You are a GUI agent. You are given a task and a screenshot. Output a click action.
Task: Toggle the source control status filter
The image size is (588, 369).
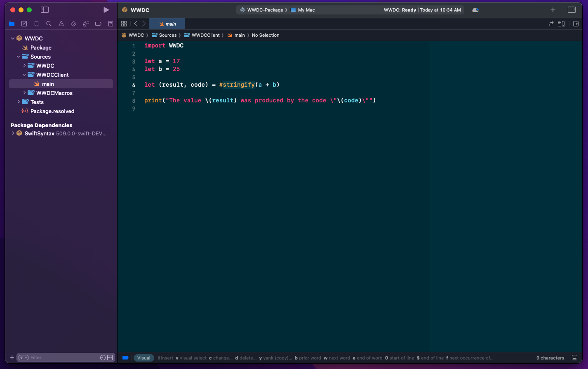[x=110, y=357]
